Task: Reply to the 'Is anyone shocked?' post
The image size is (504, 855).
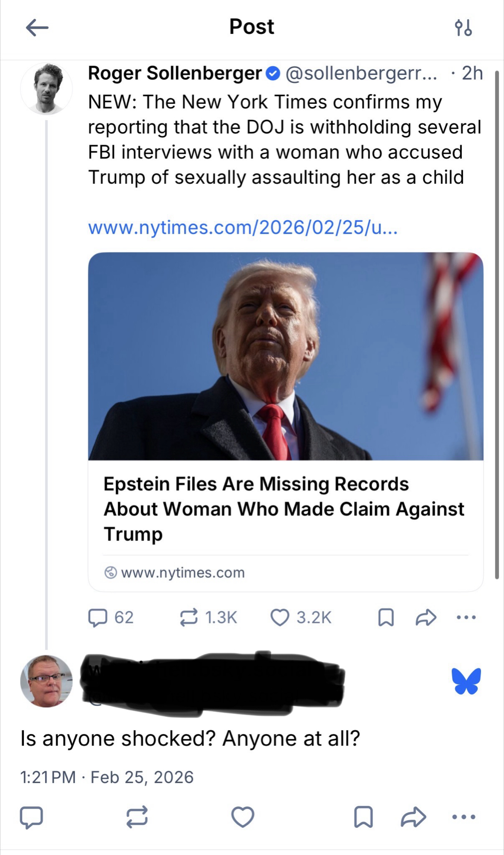Action: [32, 817]
